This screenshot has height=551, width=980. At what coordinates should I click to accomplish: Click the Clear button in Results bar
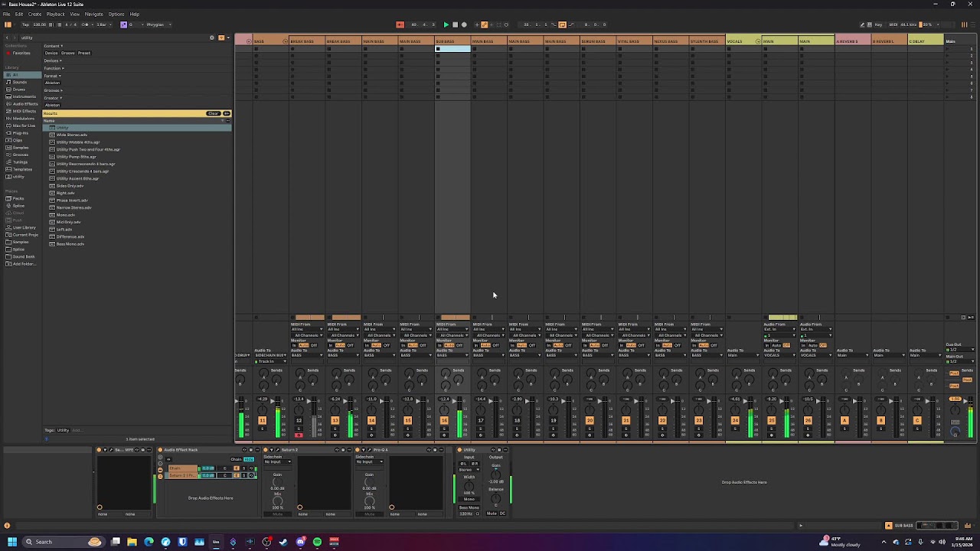point(213,113)
